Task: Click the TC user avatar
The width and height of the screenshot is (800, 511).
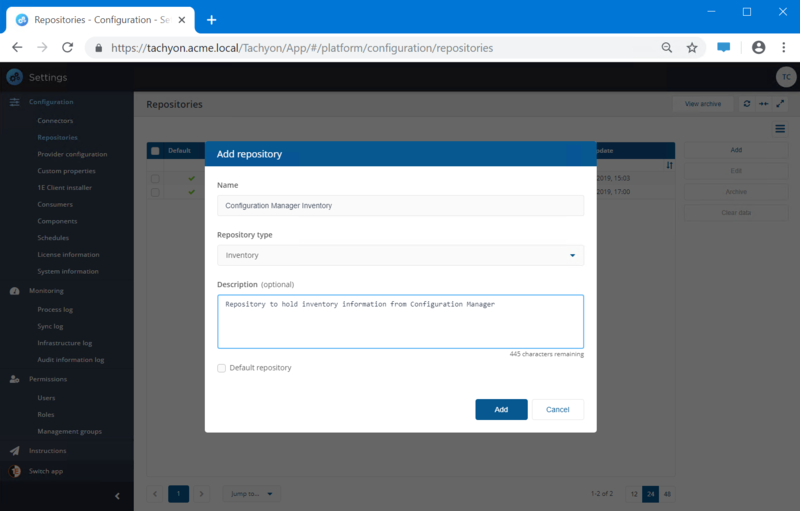Action: click(786, 77)
